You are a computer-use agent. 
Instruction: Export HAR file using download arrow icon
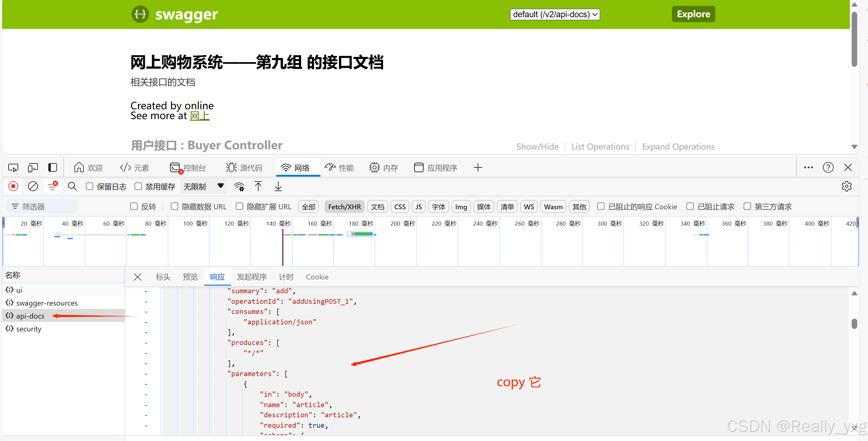278,186
